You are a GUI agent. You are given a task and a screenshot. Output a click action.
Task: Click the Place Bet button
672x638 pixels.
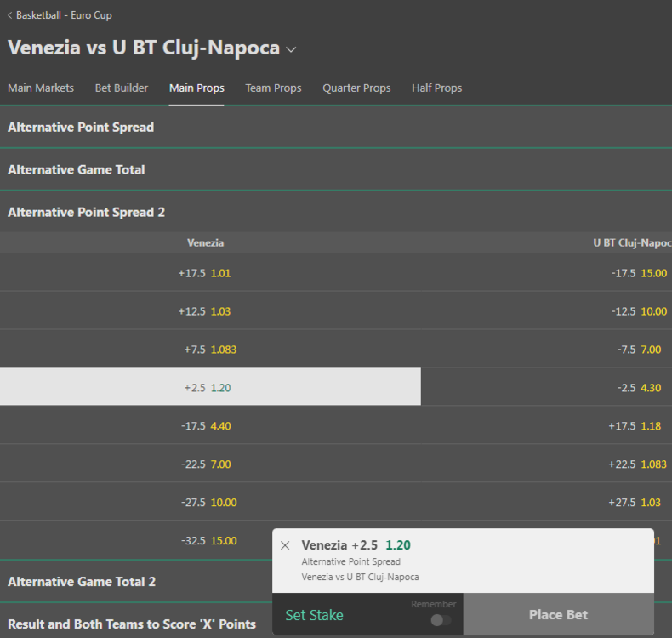(558, 615)
